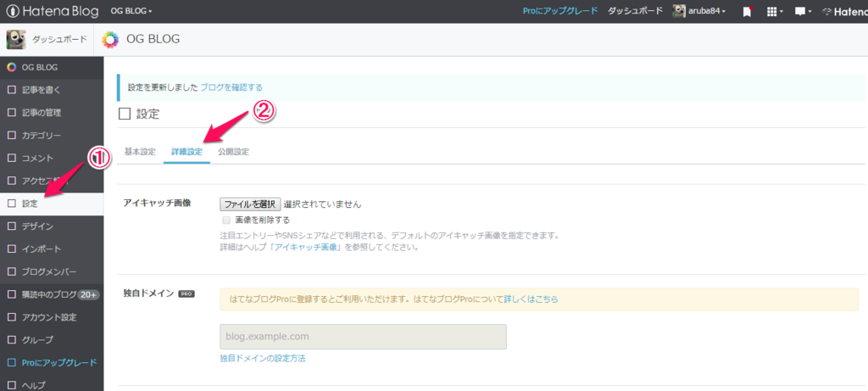Click the PRO badge beside 独自ドメイン
The image size is (868, 391).
(186, 294)
